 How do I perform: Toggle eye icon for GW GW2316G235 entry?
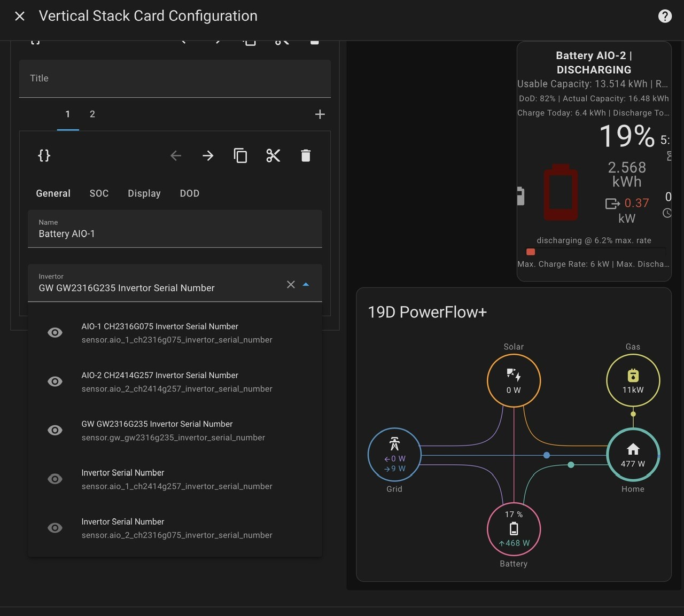click(55, 430)
